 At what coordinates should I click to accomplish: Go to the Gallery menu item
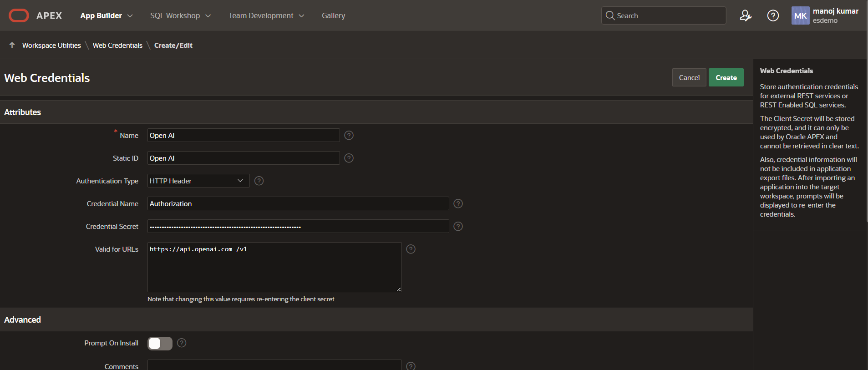pos(333,15)
